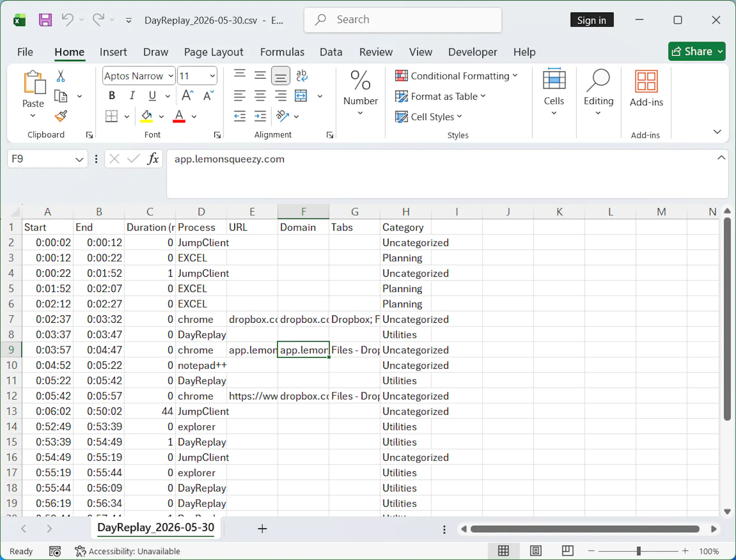The height and width of the screenshot is (560, 736).
Task: Click the Align Right icon
Action: [x=281, y=96]
